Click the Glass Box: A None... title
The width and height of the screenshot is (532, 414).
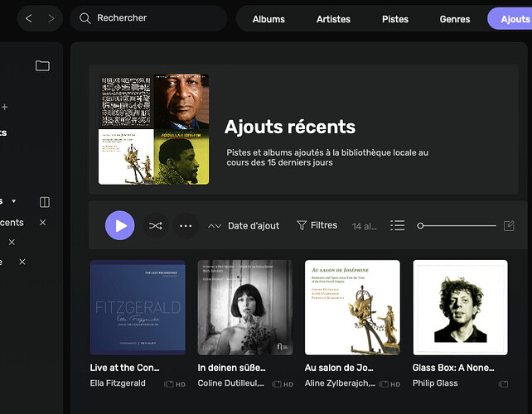[453, 368]
